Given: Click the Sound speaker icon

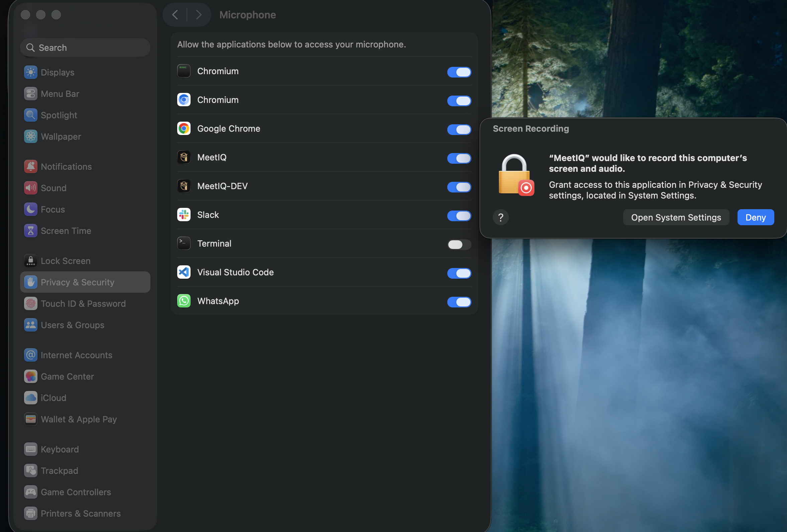Looking at the screenshot, I should pyautogui.click(x=30, y=188).
